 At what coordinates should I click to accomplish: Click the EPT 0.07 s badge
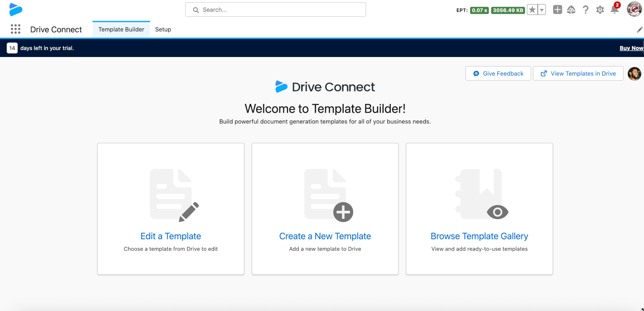[x=479, y=10]
